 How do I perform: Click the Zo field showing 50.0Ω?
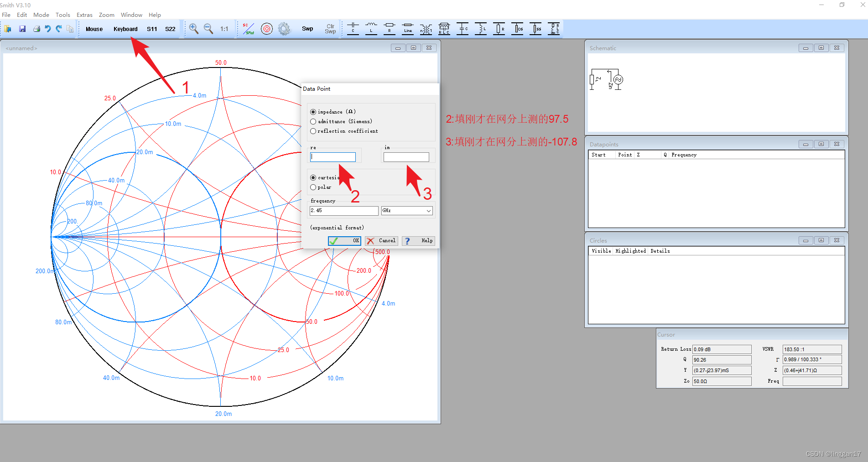point(722,381)
